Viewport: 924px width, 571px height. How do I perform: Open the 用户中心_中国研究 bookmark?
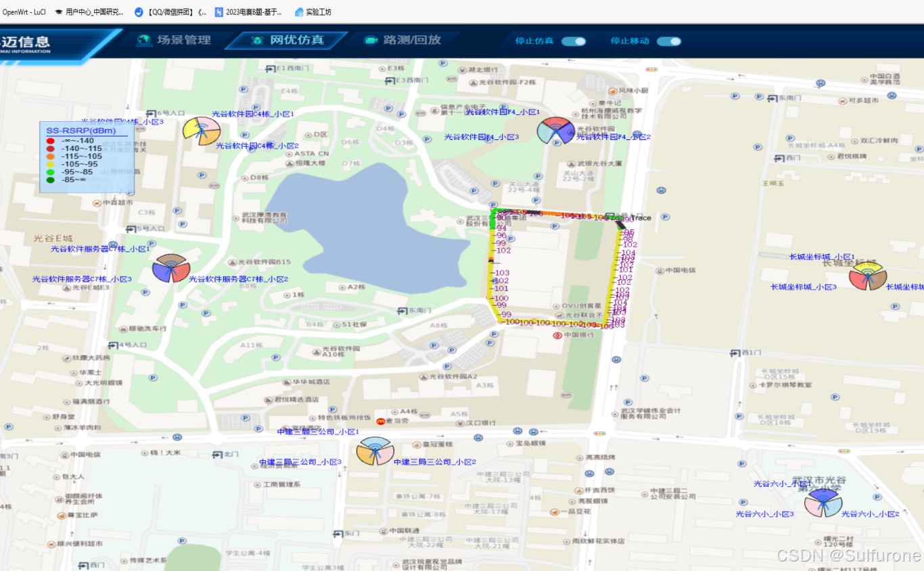pyautogui.click(x=89, y=12)
